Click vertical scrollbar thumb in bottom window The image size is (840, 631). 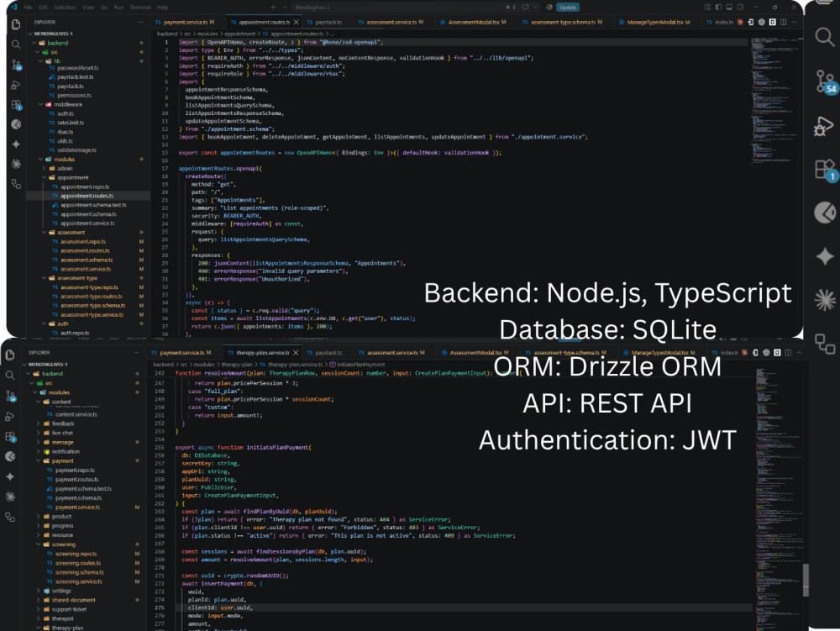click(x=806, y=580)
